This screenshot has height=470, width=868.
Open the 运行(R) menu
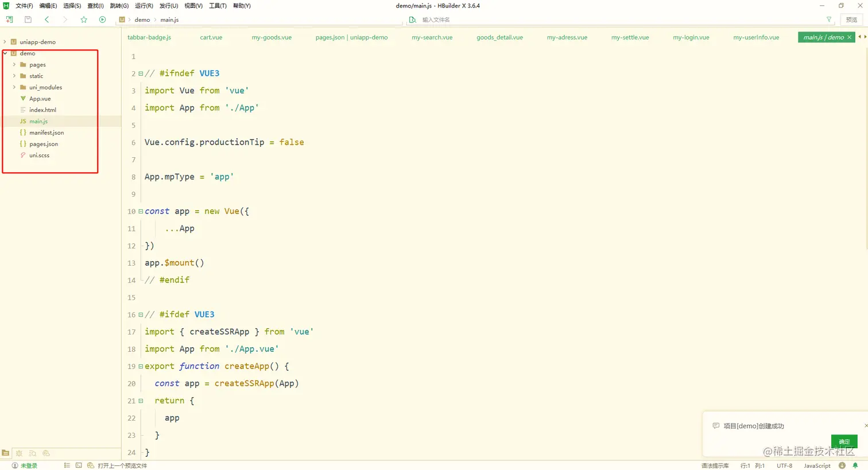[144, 6]
